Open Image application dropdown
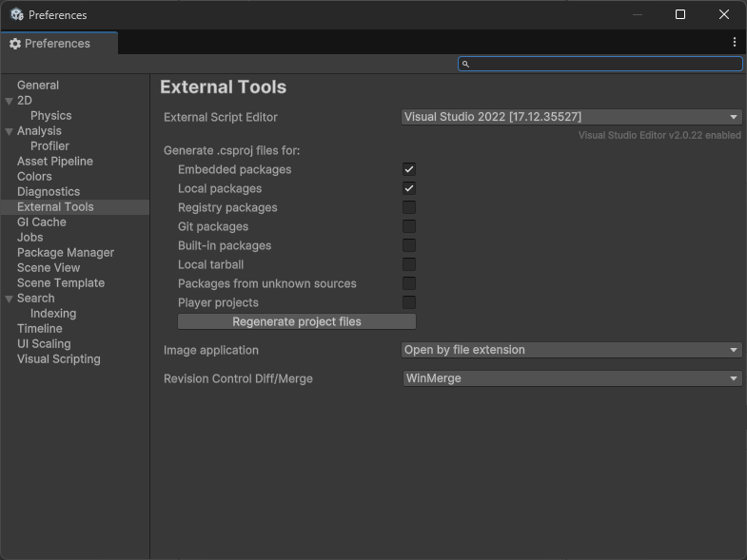Viewport: 747px width, 560px height. pos(571,350)
